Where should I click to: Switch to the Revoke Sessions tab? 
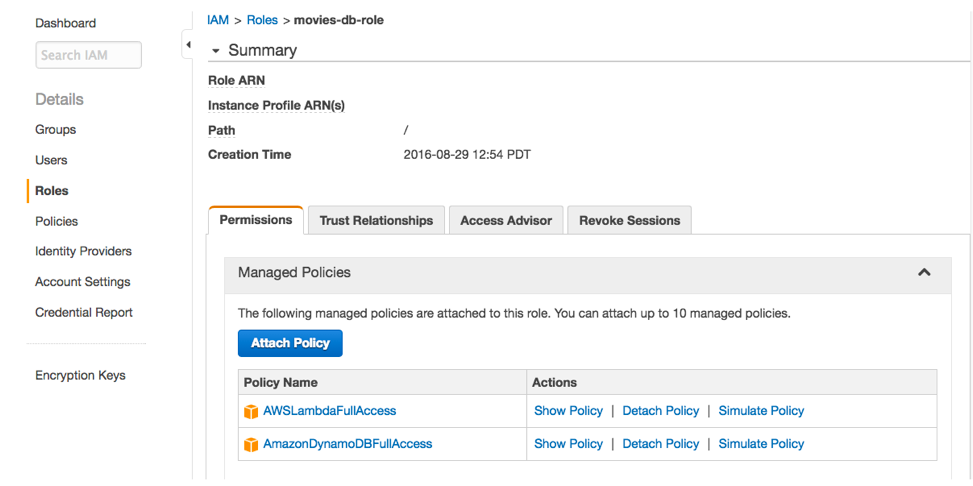pyautogui.click(x=629, y=220)
